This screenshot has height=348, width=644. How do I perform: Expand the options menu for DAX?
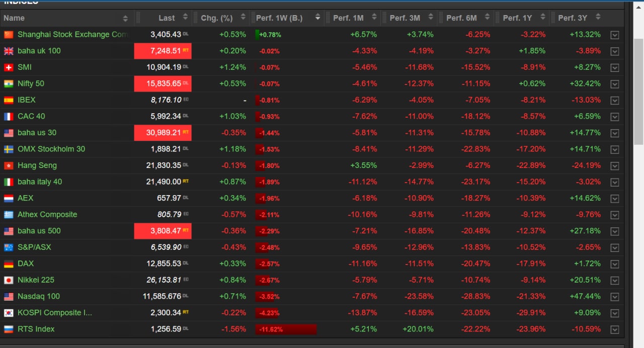click(614, 264)
